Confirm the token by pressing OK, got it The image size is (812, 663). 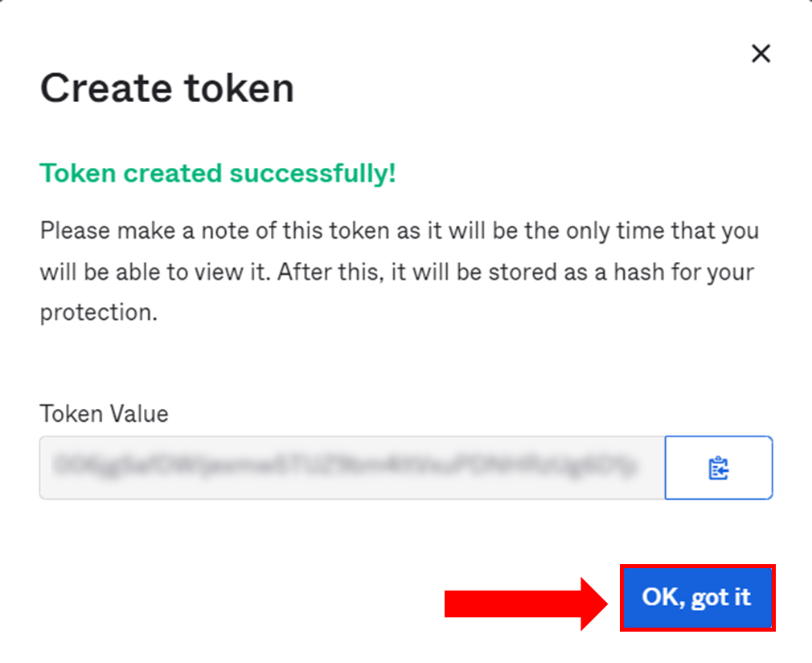tap(696, 597)
